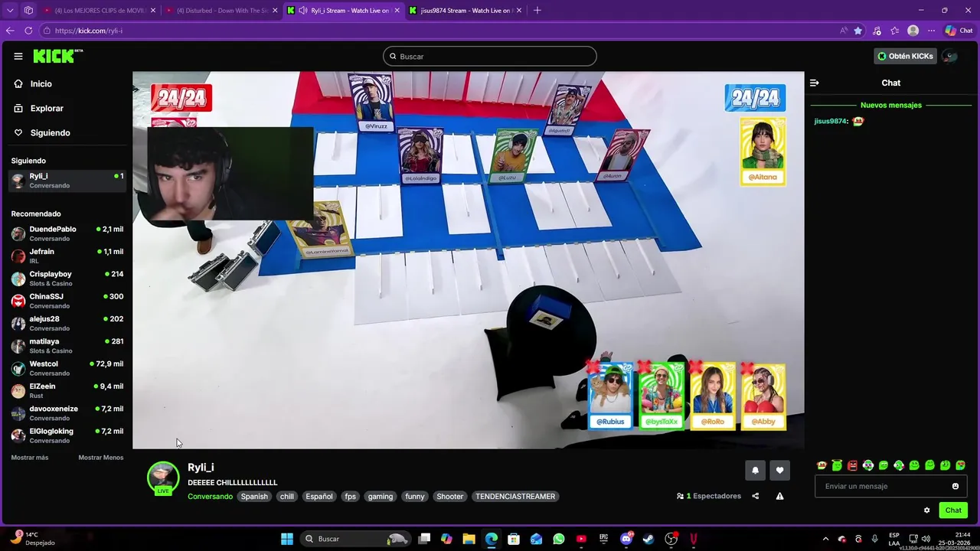The width and height of the screenshot is (980, 551).
Task: Click jisus9874 username in chat
Action: point(831,121)
